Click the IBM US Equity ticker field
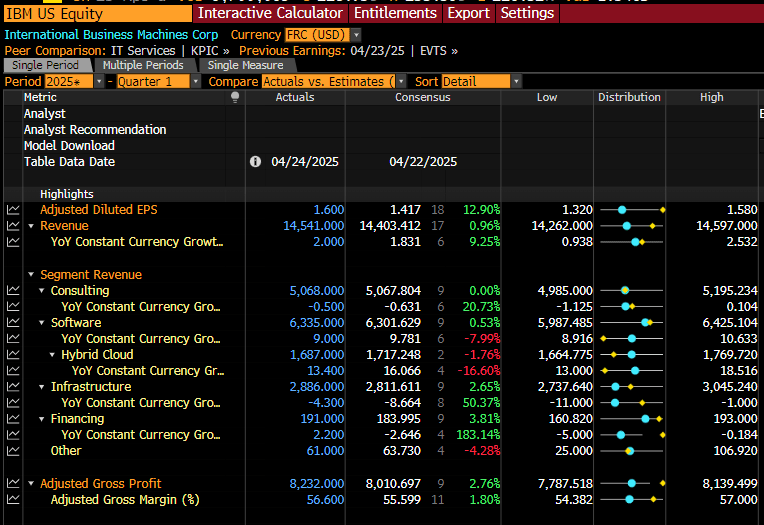 98,14
